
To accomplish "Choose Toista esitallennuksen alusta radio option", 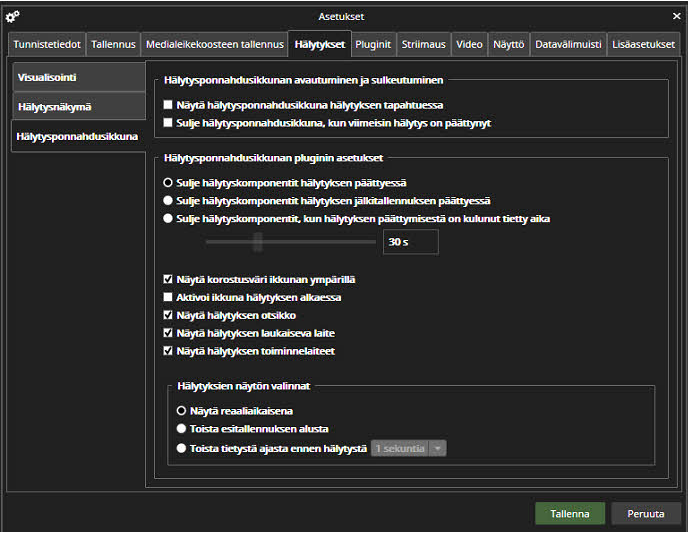I will 181,429.
